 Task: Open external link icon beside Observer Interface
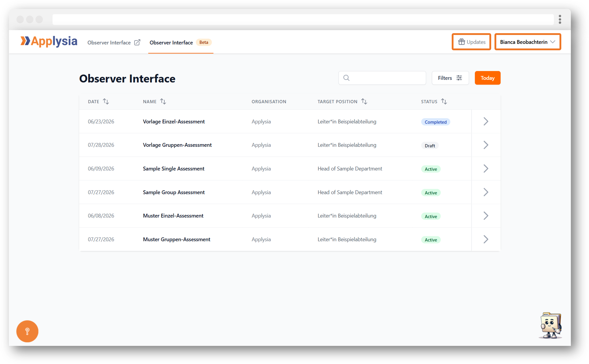pos(137,42)
